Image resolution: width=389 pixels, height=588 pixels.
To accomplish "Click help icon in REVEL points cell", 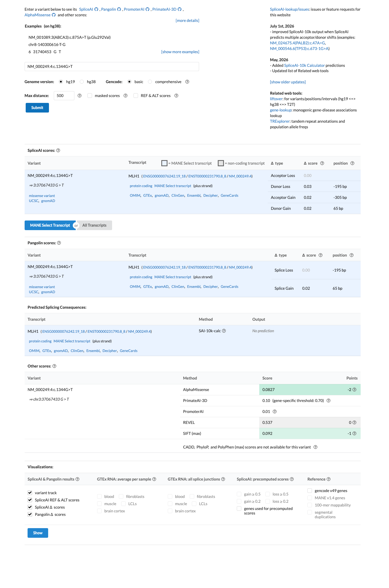I will click(x=354, y=423).
